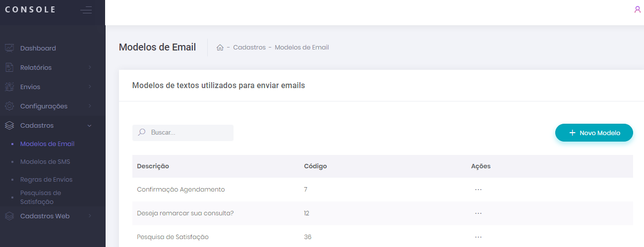Viewport: 644px width, 247px height.
Task: Expand the Envios menu chevron
Action: coord(90,87)
